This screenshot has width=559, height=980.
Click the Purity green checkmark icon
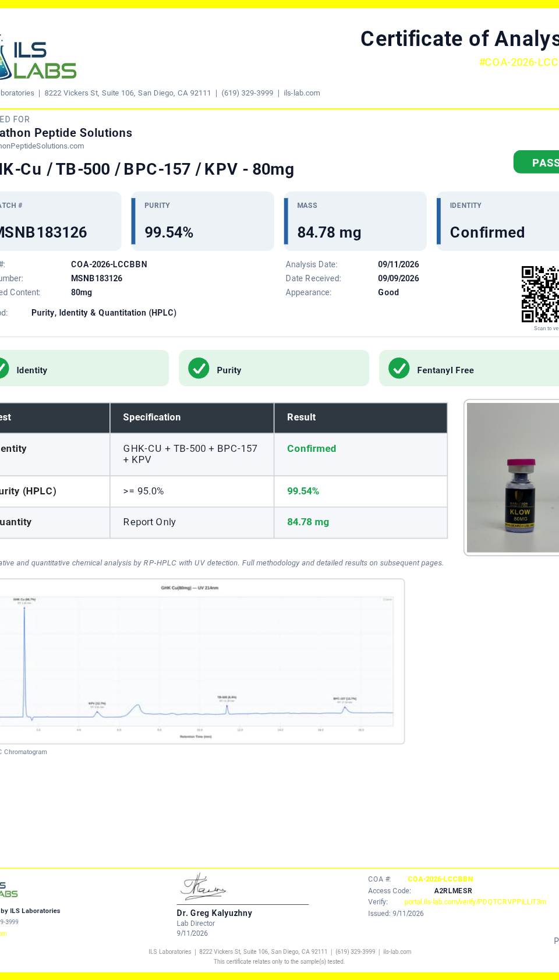tap(199, 369)
